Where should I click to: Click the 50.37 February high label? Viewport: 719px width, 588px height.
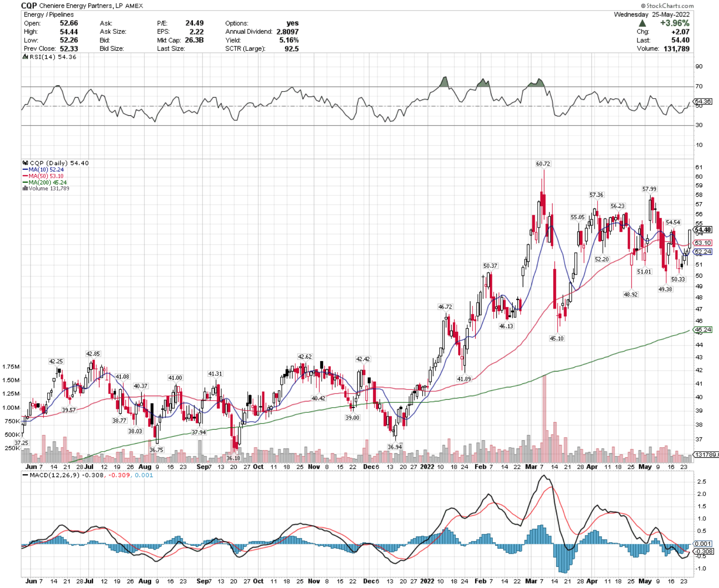(x=490, y=266)
